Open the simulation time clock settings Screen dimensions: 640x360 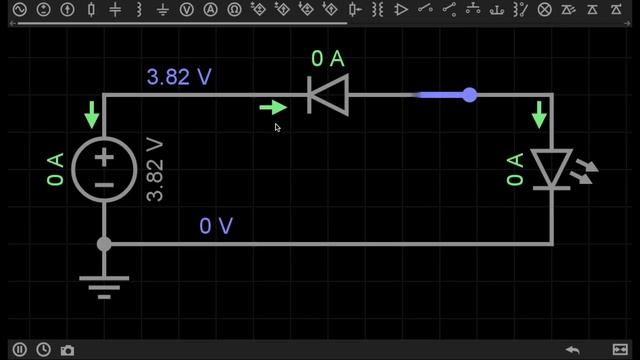point(43,349)
